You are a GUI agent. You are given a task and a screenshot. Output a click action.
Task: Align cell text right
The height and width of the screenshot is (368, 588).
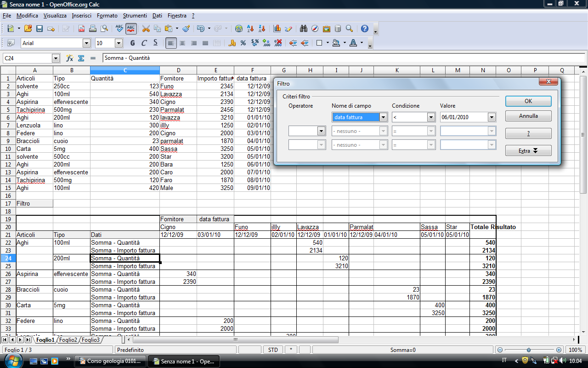click(194, 43)
